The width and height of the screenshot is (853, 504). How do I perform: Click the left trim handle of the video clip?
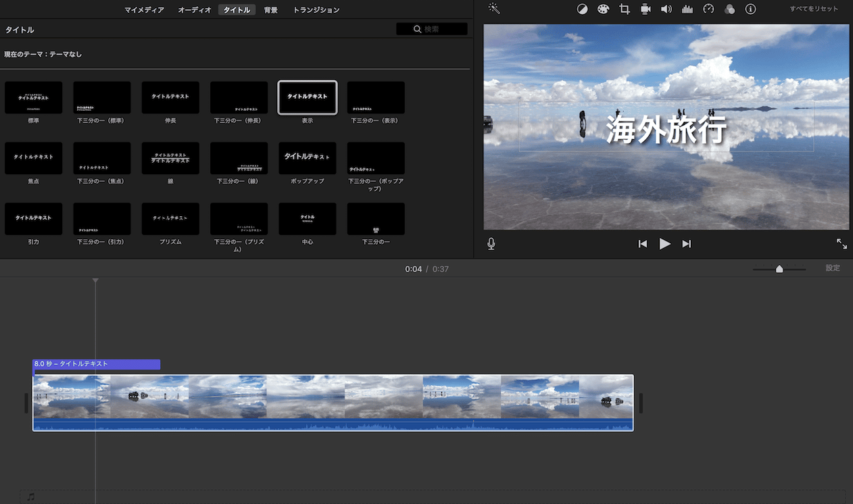click(x=26, y=403)
